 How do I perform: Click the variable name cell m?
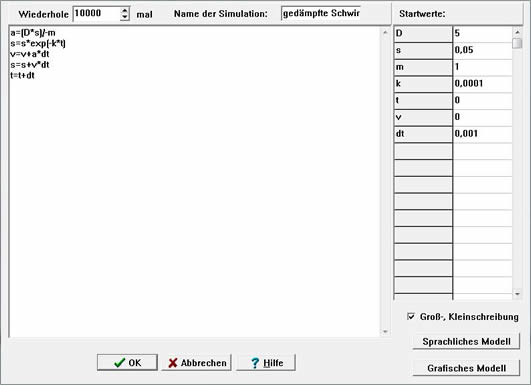pos(423,67)
